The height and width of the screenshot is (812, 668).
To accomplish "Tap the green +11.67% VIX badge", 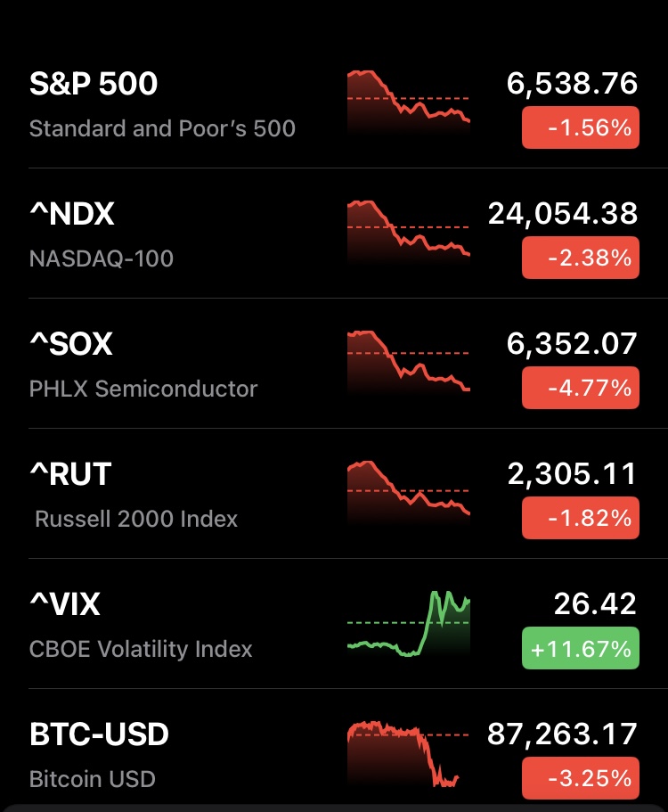I will (580, 648).
